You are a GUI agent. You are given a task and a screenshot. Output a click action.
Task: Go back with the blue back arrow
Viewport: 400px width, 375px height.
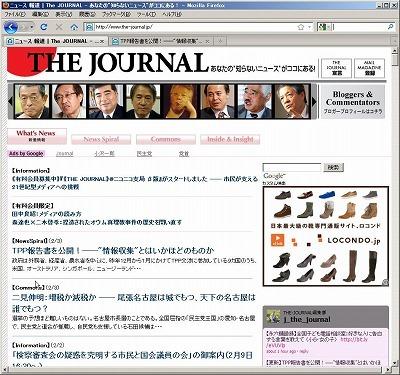pos(10,27)
